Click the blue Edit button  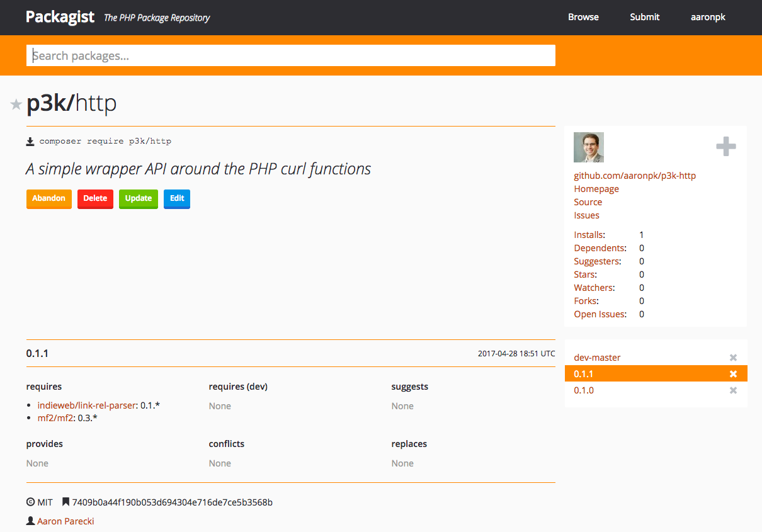(x=177, y=198)
